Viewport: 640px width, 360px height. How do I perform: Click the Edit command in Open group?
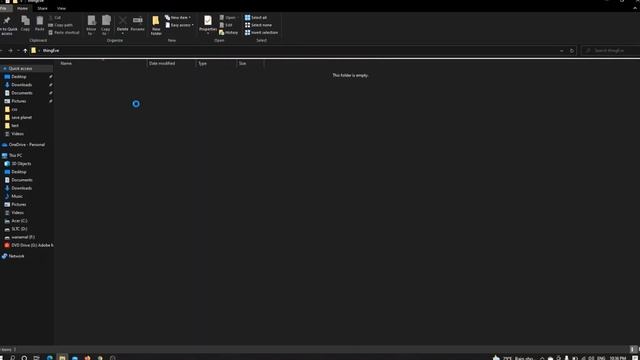226,25
